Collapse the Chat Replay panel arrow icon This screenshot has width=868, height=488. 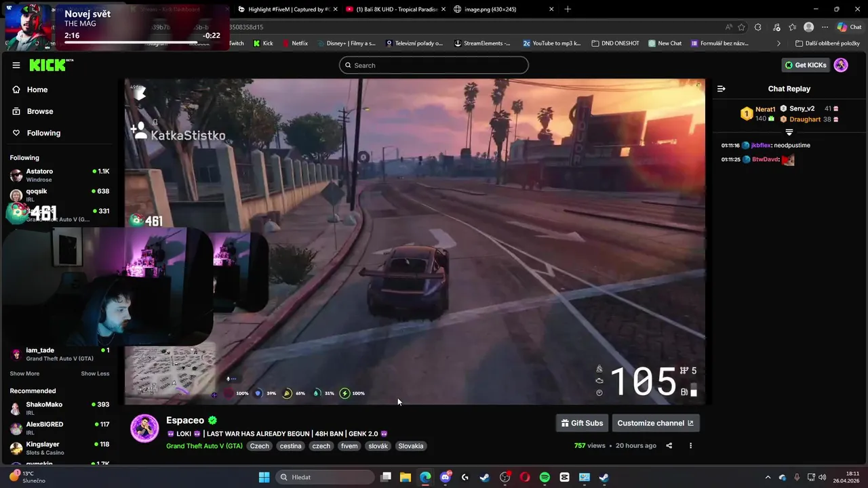(x=722, y=89)
